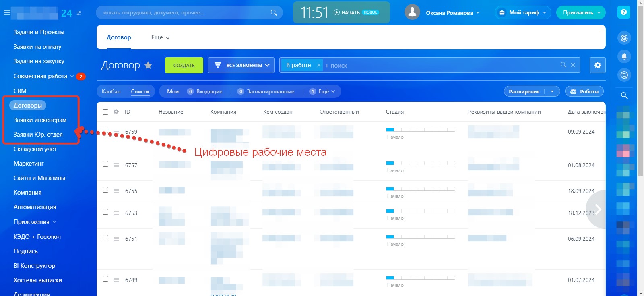Click stage progress bar of deal 6759

pyautogui.click(x=420, y=130)
